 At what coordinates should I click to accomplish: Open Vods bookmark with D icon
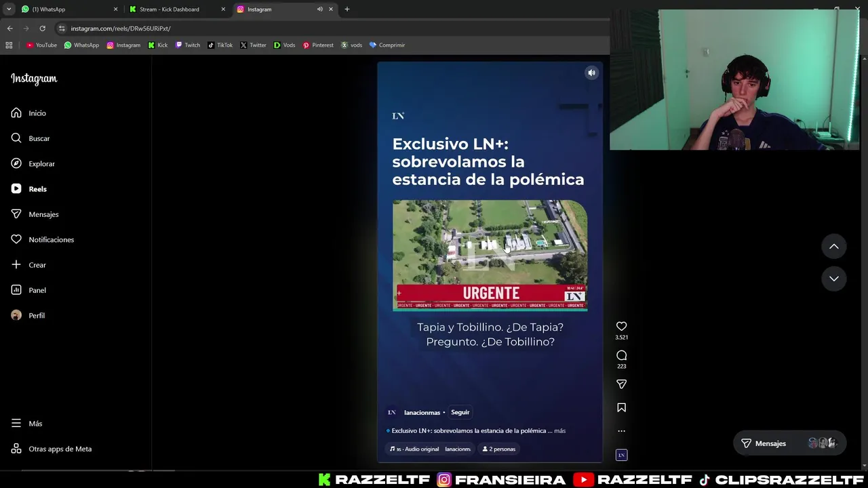[284, 45]
